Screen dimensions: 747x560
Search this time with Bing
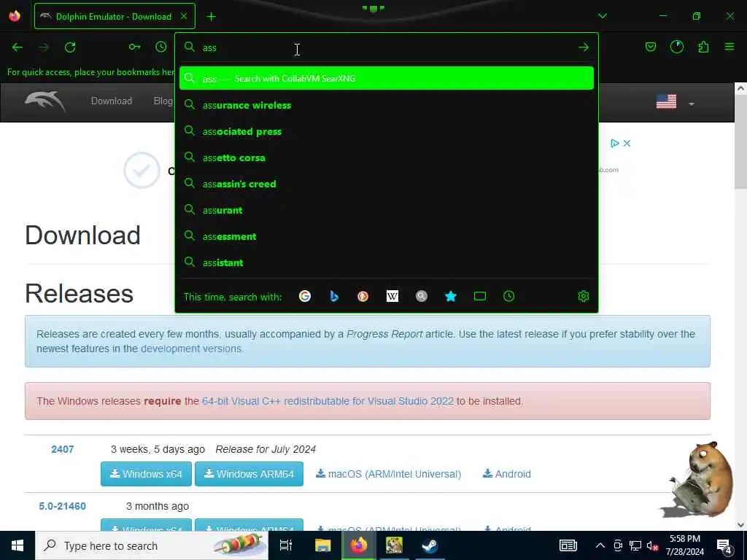point(334,296)
